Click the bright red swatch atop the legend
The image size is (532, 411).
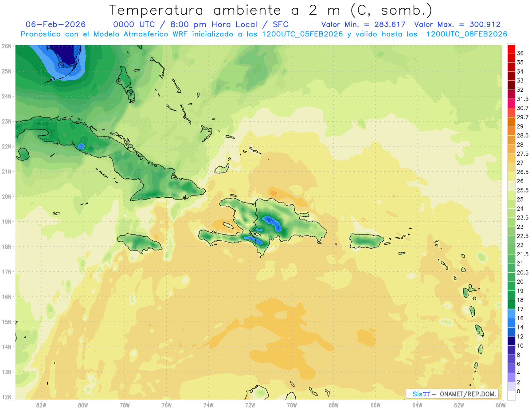511,49
